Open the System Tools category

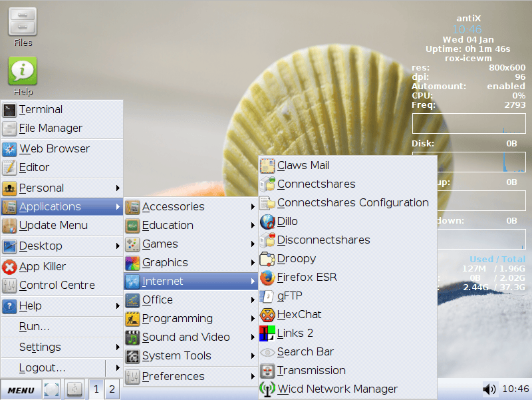(191, 356)
